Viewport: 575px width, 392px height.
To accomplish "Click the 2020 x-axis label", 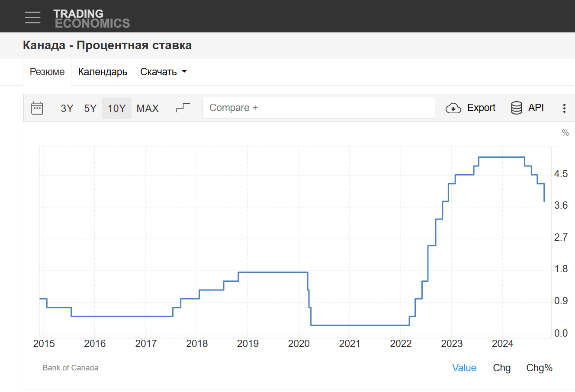I will [299, 344].
